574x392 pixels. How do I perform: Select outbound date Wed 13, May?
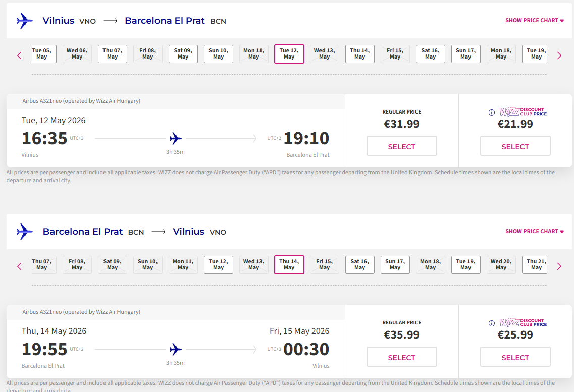click(324, 54)
